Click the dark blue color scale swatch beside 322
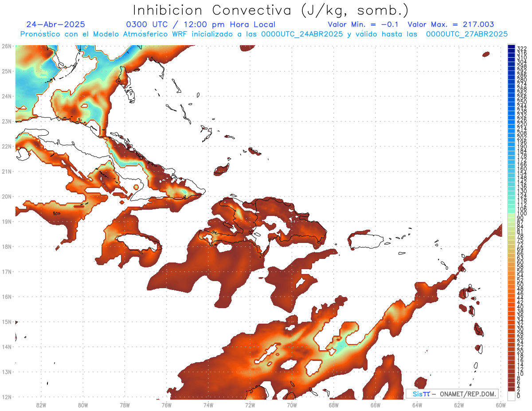 [x=511, y=47]
